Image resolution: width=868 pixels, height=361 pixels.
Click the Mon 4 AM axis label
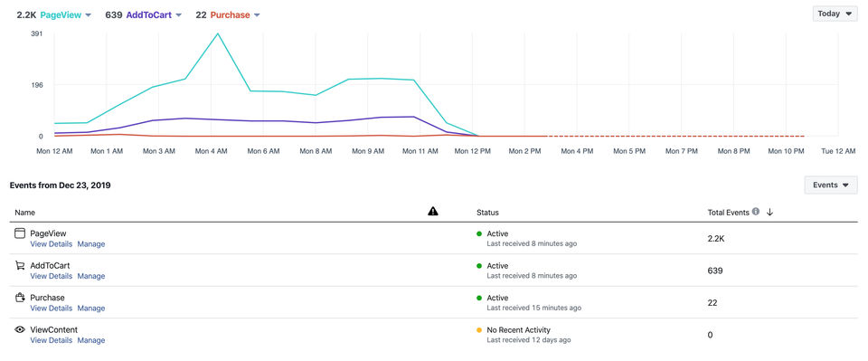click(x=211, y=151)
